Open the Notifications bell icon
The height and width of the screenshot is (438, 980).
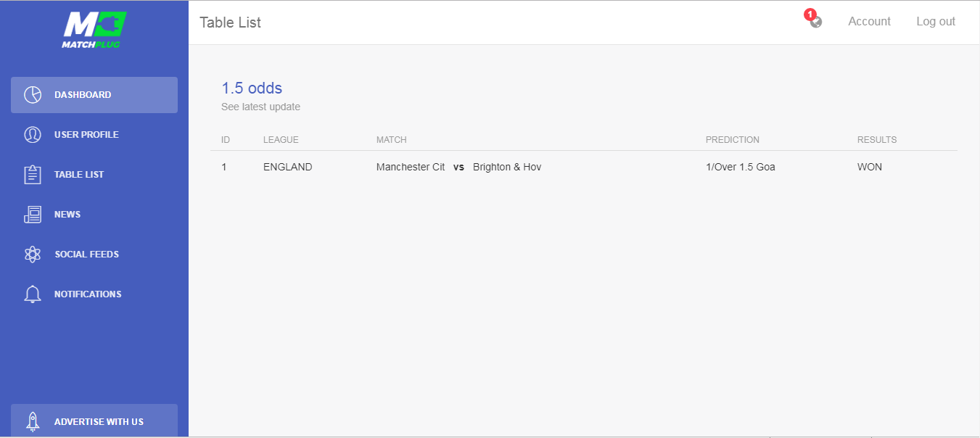pyautogui.click(x=33, y=294)
